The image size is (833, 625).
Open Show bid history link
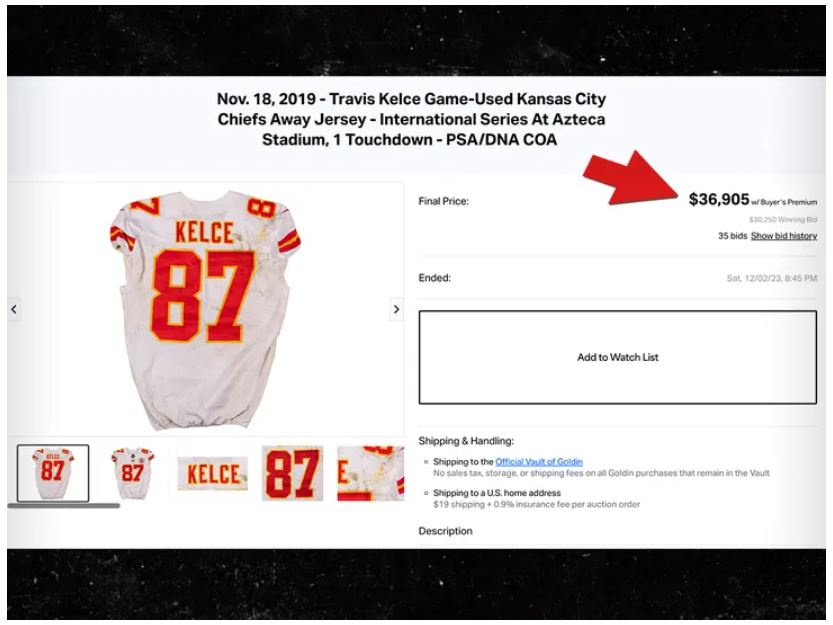(x=784, y=235)
